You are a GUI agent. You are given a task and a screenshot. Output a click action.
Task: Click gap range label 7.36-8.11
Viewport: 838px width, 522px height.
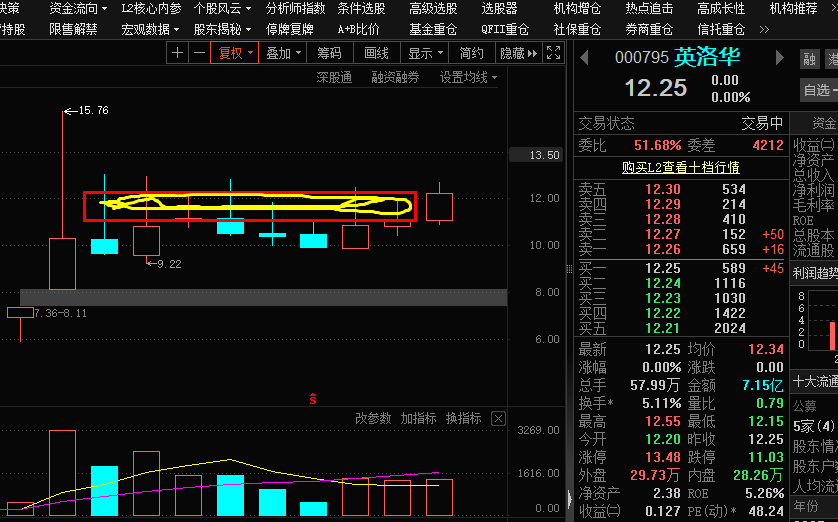pyautogui.click(x=60, y=313)
